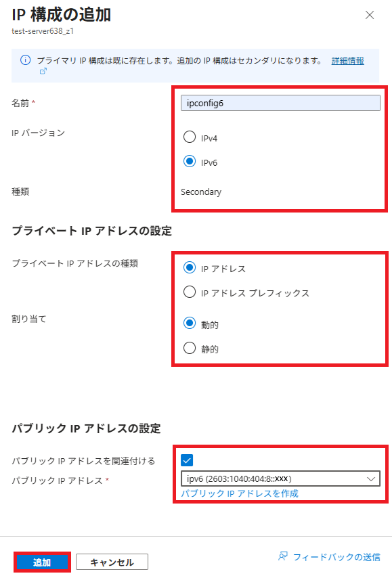Click the dropdown chevron arrow for ipv6

click(x=371, y=478)
